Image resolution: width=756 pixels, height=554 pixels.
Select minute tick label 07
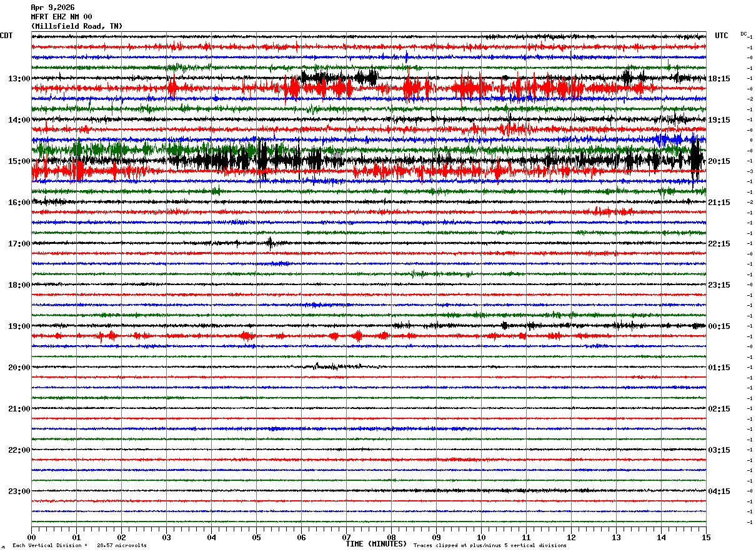346,537
